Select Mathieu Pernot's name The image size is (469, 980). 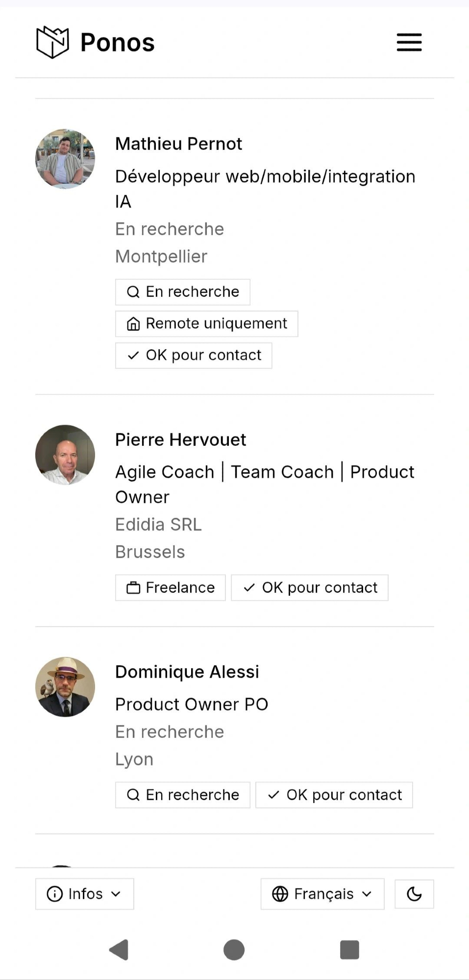click(x=178, y=144)
